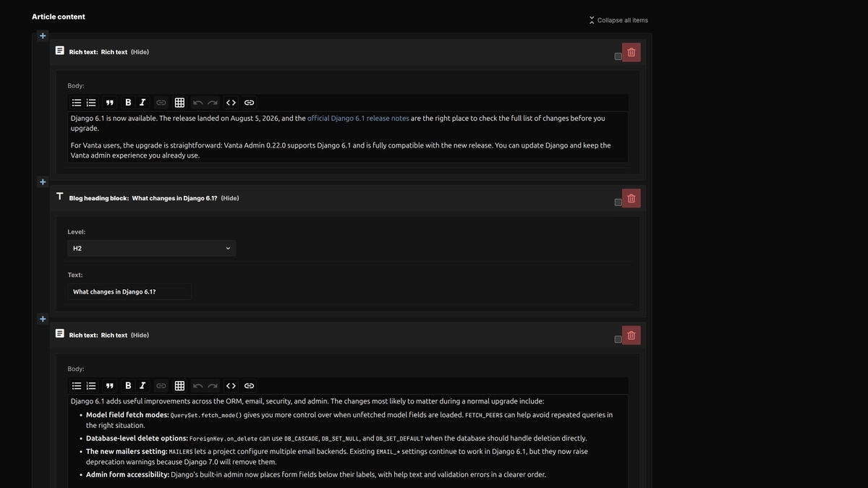Screen dimensions: 868x488
Task: Toggle bold in lower Body toolbar
Action: click(x=128, y=386)
